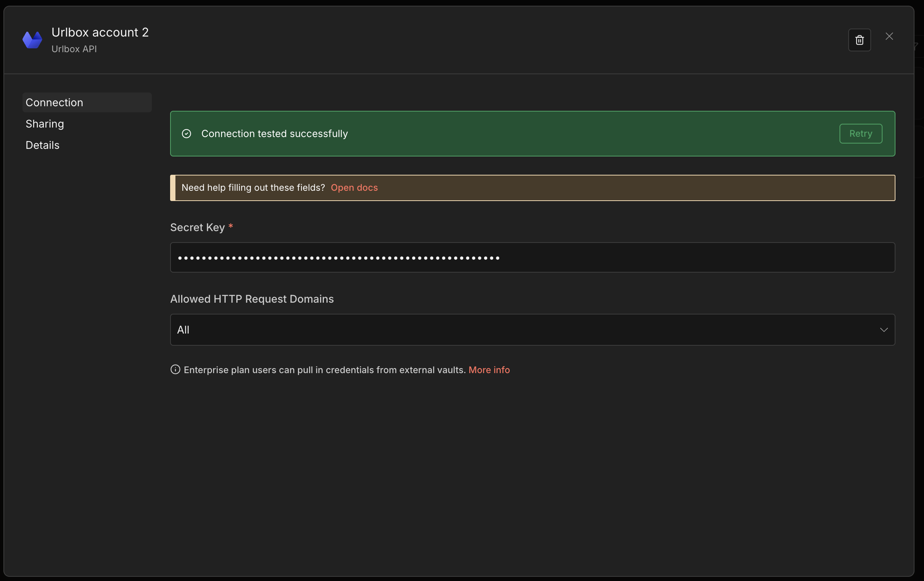This screenshot has height=581, width=924.
Task: Click the 'Secret Key' field label
Action: click(x=197, y=227)
